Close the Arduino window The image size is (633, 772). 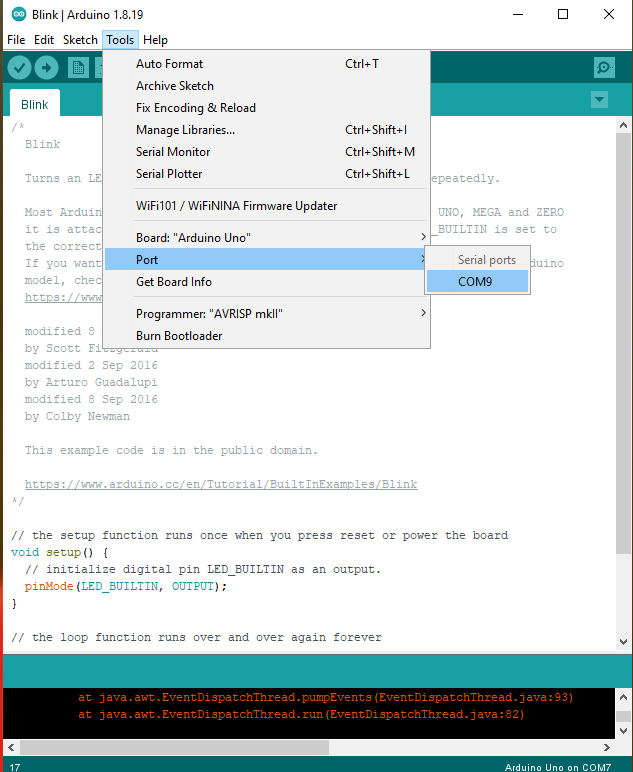(x=608, y=14)
